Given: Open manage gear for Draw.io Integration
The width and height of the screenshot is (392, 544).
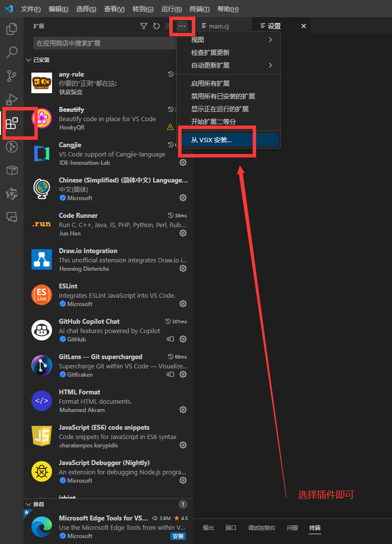Looking at the screenshot, I should point(183,268).
